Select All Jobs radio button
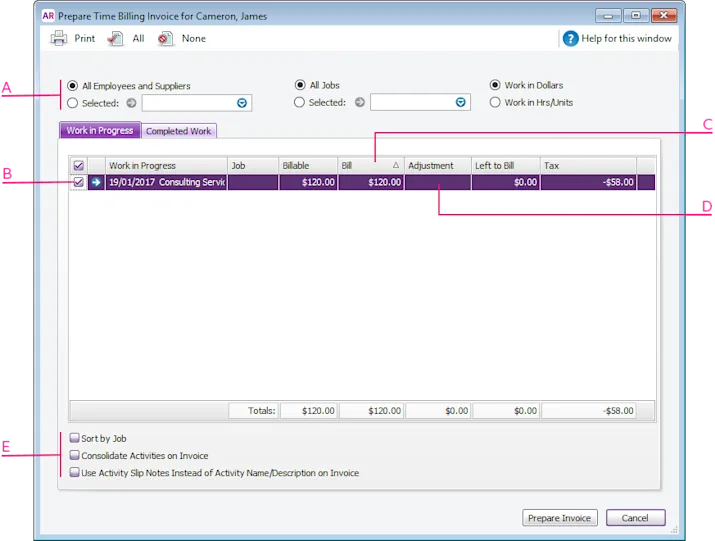Screen dimensions: 715x541 coord(300,85)
